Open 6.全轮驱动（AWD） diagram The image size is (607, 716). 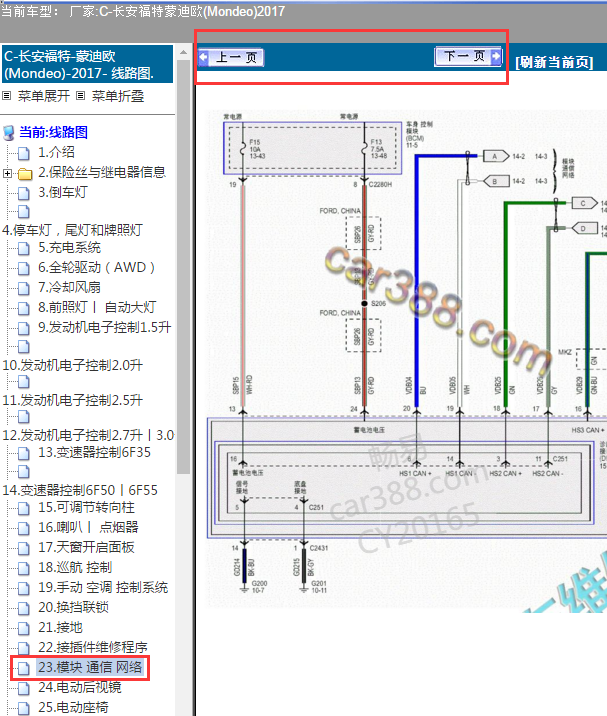point(96,267)
